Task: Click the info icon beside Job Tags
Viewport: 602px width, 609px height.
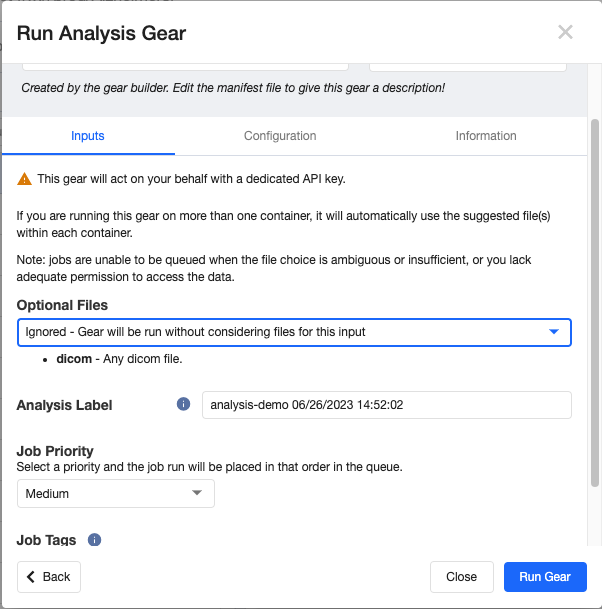Action: [95, 540]
